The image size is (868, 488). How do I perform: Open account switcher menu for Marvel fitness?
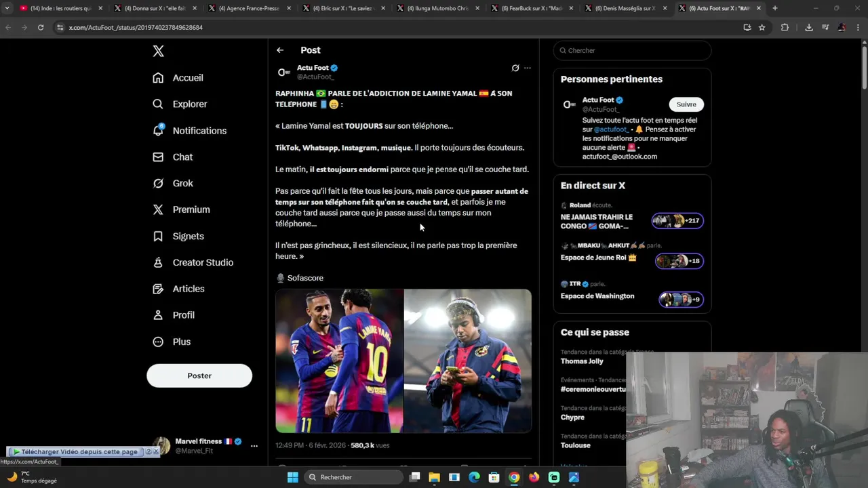pos(254,446)
